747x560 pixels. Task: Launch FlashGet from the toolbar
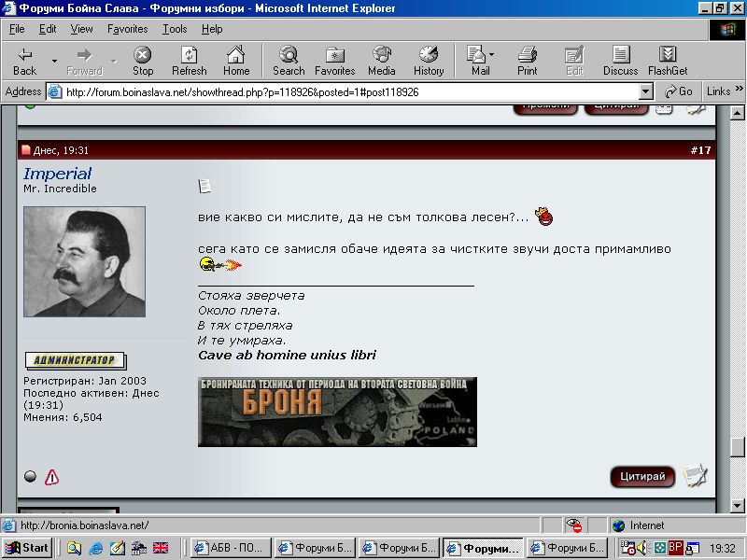668,61
